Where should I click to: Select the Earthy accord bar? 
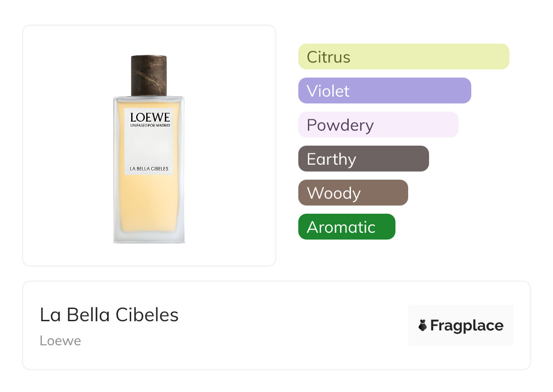[363, 159]
